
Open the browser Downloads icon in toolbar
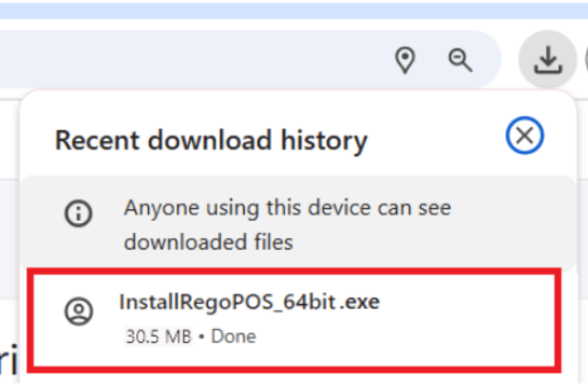tap(547, 60)
